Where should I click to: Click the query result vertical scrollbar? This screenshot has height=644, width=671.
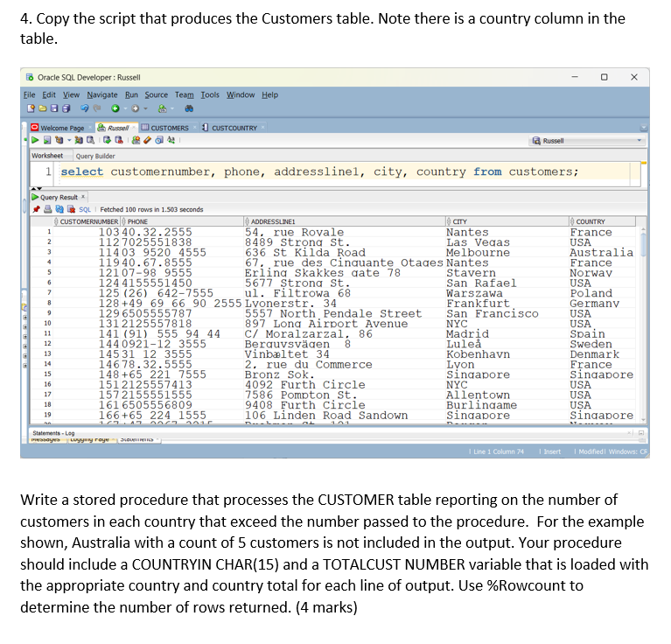coord(643,325)
